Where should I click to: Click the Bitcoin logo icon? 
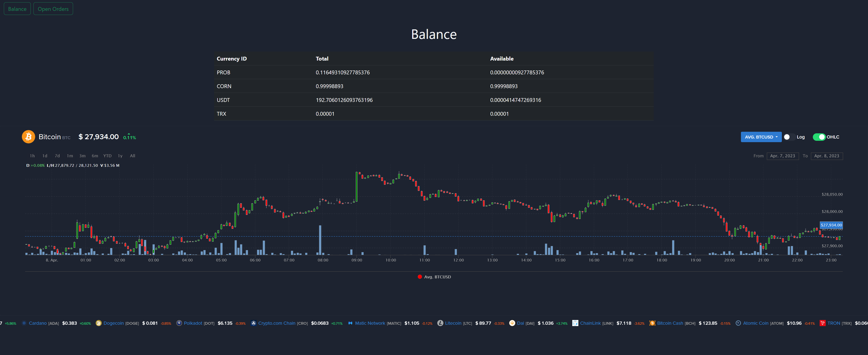(28, 137)
